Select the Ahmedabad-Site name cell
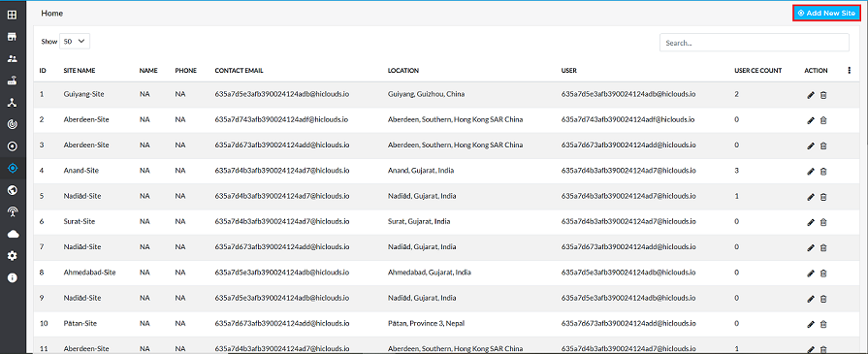 (89, 273)
